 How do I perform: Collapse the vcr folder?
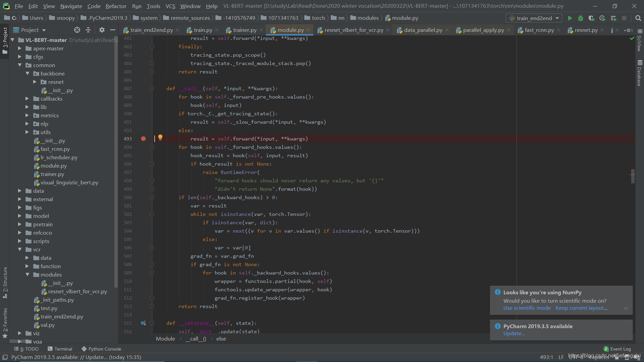pyautogui.click(x=20, y=249)
